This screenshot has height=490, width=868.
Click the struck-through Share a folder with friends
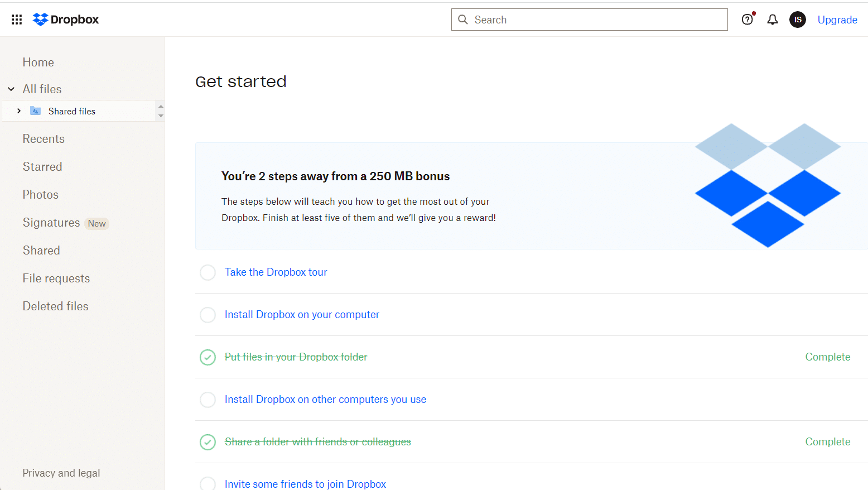318,441
